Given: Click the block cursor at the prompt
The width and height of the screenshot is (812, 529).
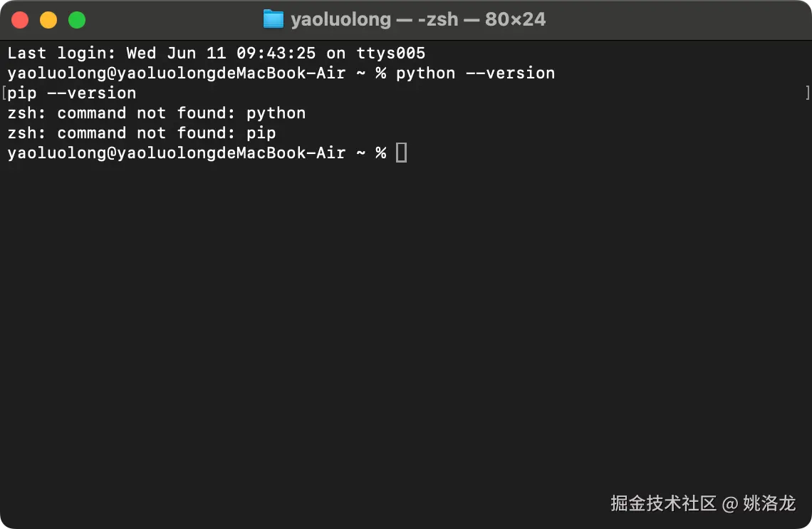Looking at the screenshot, I should tap(402, 153).
